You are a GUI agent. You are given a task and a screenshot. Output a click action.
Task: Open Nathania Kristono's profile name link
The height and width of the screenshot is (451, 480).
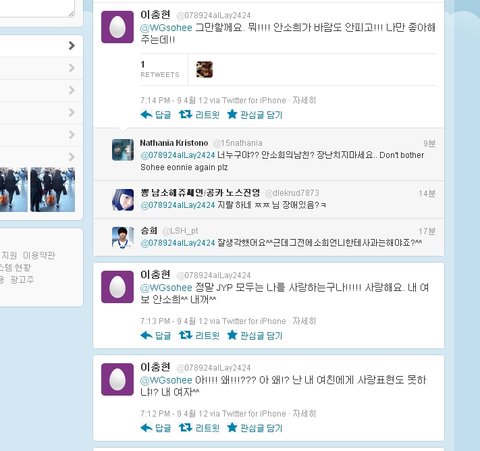tap(174, 143)
